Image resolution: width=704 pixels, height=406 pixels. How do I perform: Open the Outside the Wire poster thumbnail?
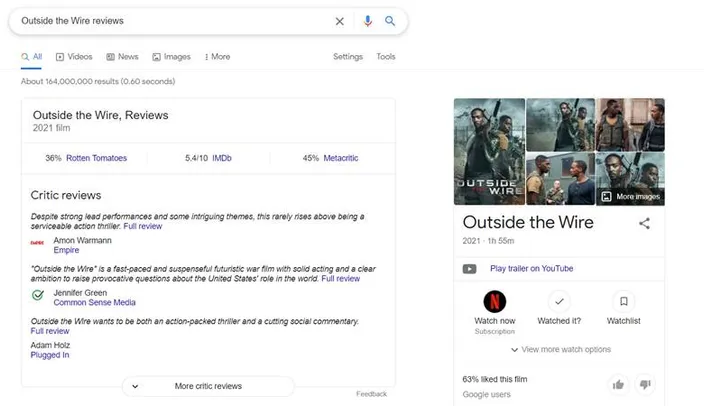pos(489,152)
